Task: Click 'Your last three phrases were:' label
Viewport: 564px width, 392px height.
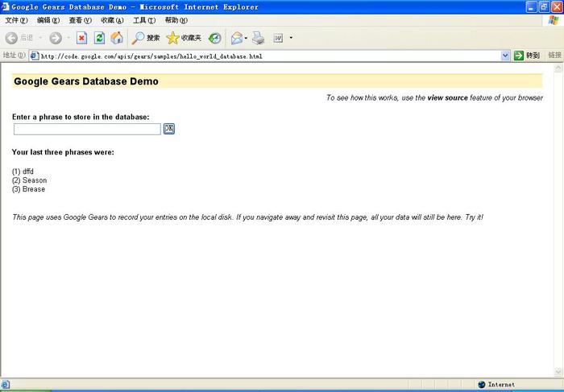Action: (x=63, y=152)
